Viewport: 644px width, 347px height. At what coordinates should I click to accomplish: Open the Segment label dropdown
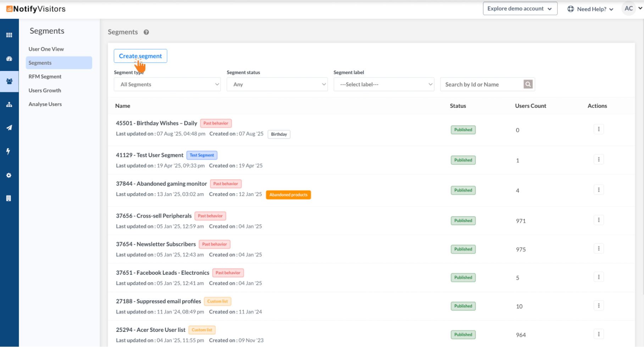[384, 84]
